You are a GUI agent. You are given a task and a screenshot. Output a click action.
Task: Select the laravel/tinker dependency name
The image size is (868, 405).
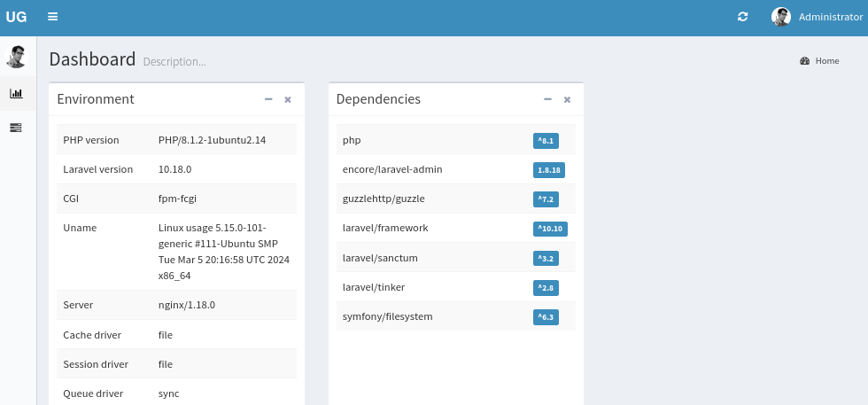(374, 287)
